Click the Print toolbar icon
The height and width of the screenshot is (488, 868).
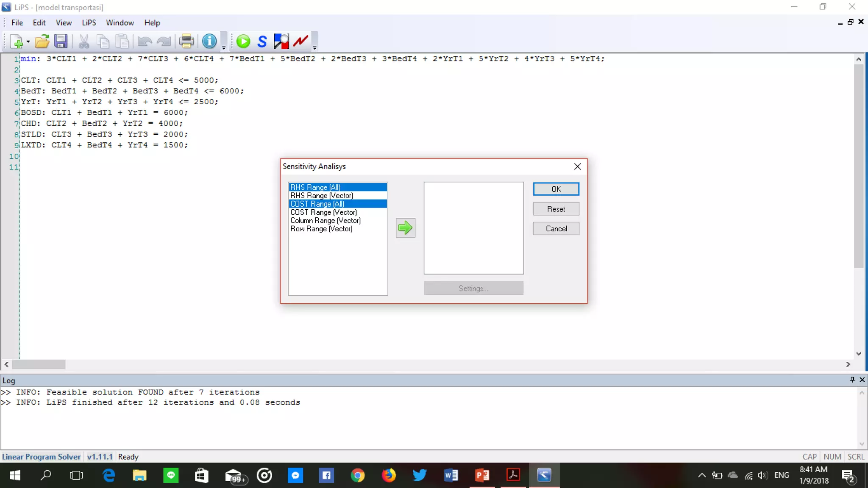point(186,41)
